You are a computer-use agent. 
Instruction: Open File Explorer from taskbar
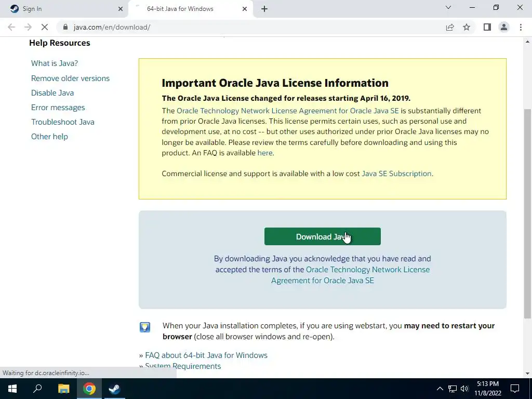click(63, 389)
